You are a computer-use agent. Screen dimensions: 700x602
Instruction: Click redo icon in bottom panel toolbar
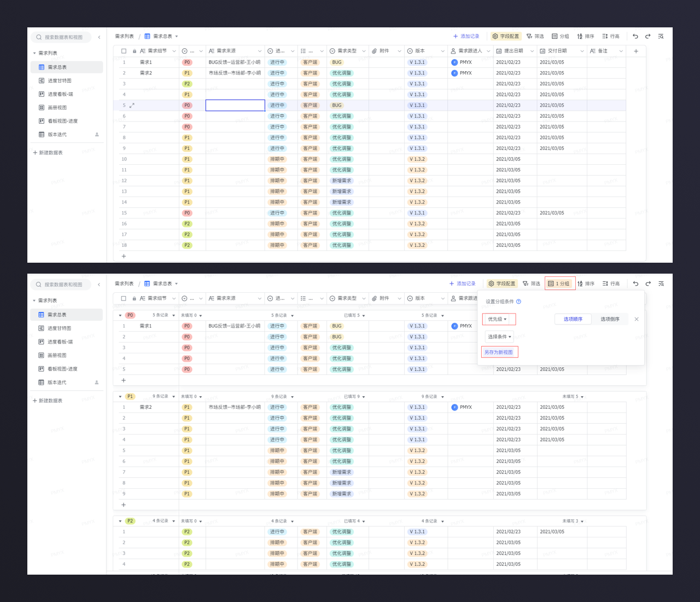pos(648,283)
